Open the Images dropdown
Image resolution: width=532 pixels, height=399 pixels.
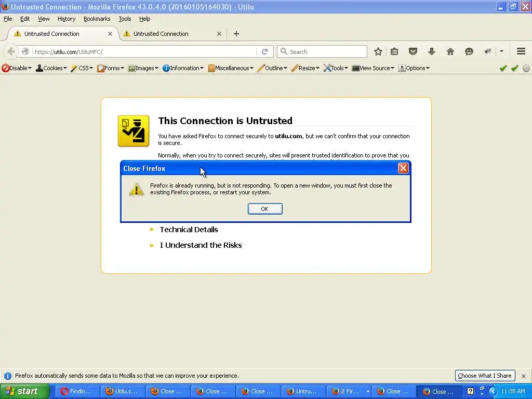click(x=143, y=68)
